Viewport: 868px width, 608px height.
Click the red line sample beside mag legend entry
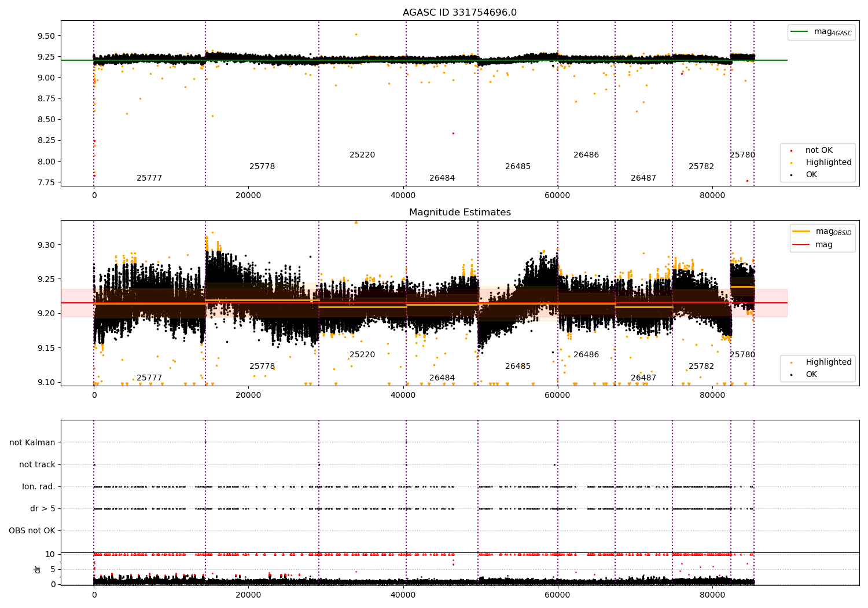coord(801,245)
